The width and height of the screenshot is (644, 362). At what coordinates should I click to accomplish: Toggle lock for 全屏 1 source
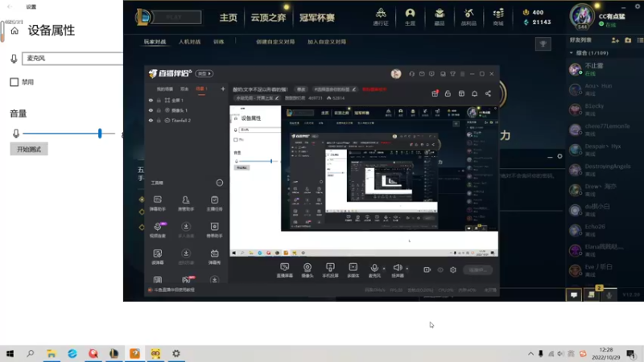coord(159,100)
